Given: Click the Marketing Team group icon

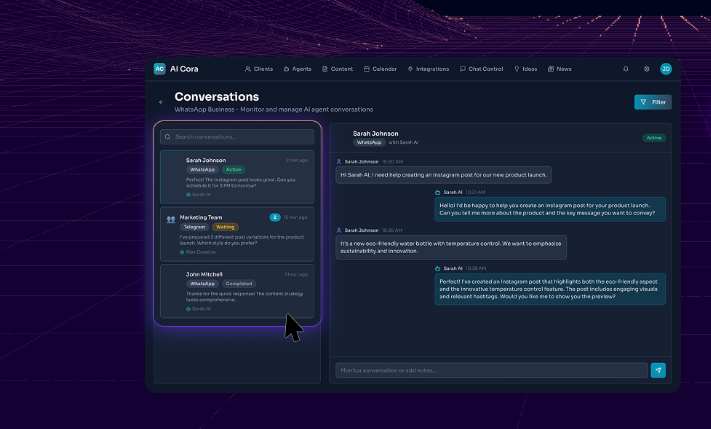Looking at the screenshot, I should 171,218.
